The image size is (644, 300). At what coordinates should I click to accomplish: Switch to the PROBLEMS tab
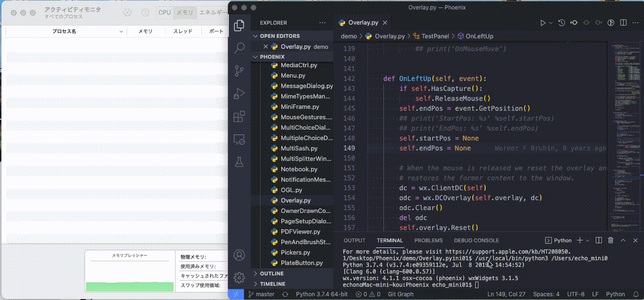tap(428, 240)
